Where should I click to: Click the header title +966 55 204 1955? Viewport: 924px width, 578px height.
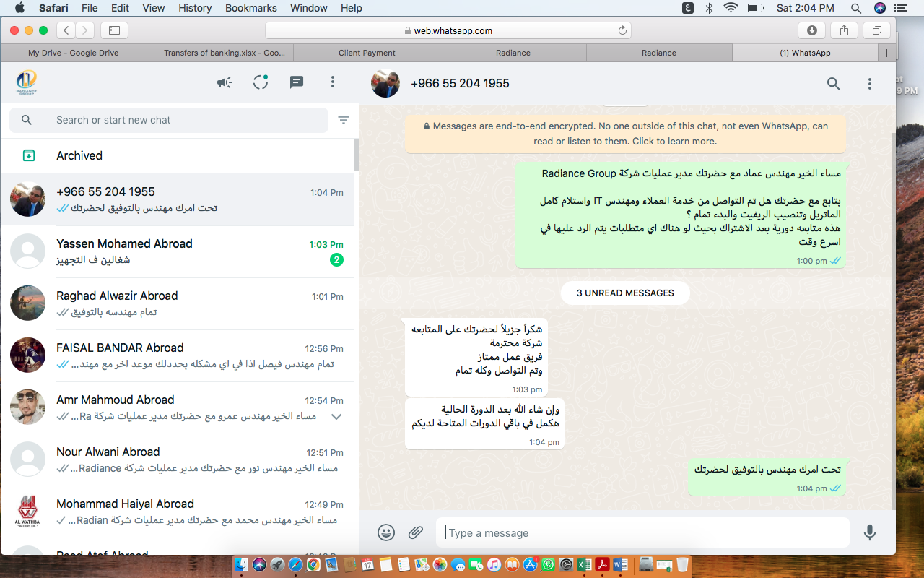pyautogui.click(x=460, y=83)
